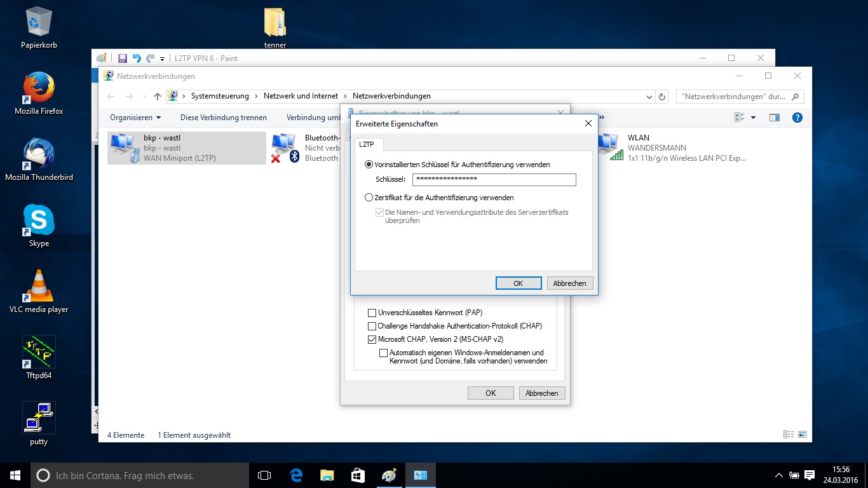The height and width of the screenshot is (488, 868).
Task: Open view options dropdown arrow
Action: point(753,118)
